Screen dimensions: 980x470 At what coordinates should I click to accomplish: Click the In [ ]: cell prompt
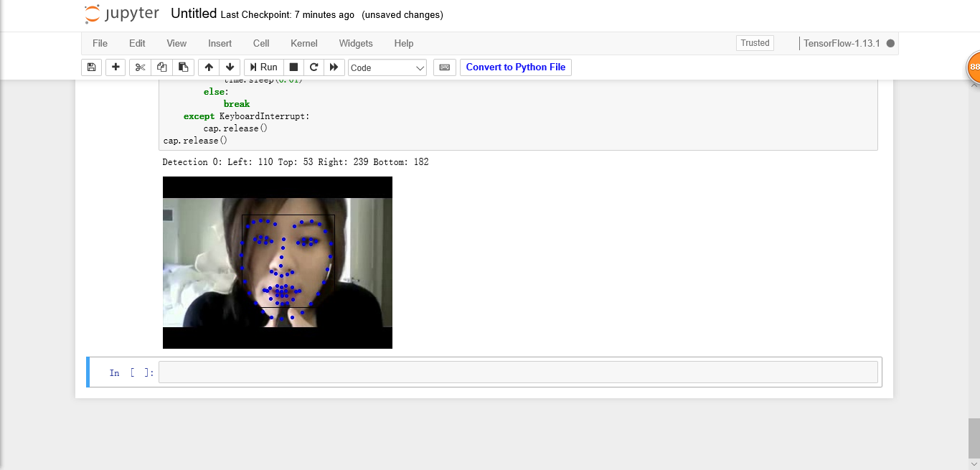131,372
